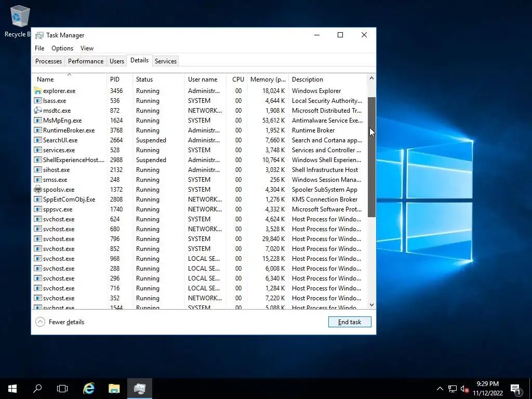Click the SppExtComObj.Exe process icon
This screenshot has width=532, height=399.
pyautogui.click(x=37, y=199)
